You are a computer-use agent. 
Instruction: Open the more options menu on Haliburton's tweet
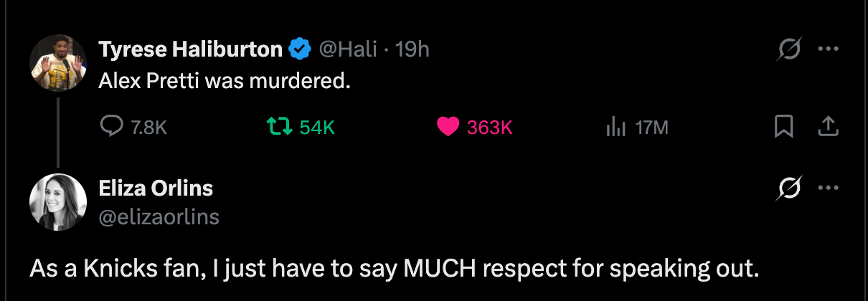click(x=828, y=49)
